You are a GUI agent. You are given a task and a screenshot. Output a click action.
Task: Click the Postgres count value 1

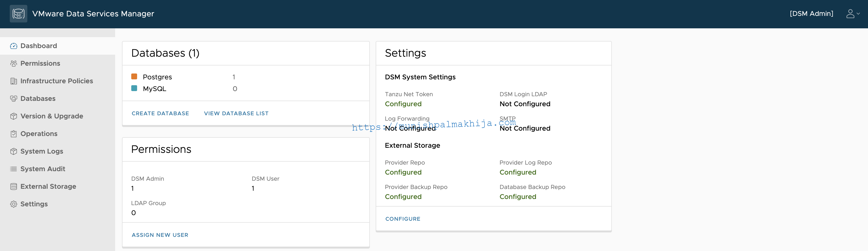234,77
